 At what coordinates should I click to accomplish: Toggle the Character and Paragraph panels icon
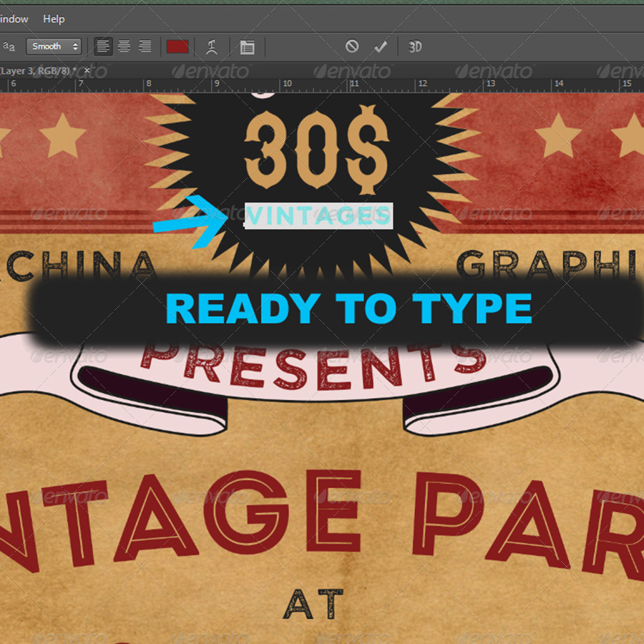(247, 47)
